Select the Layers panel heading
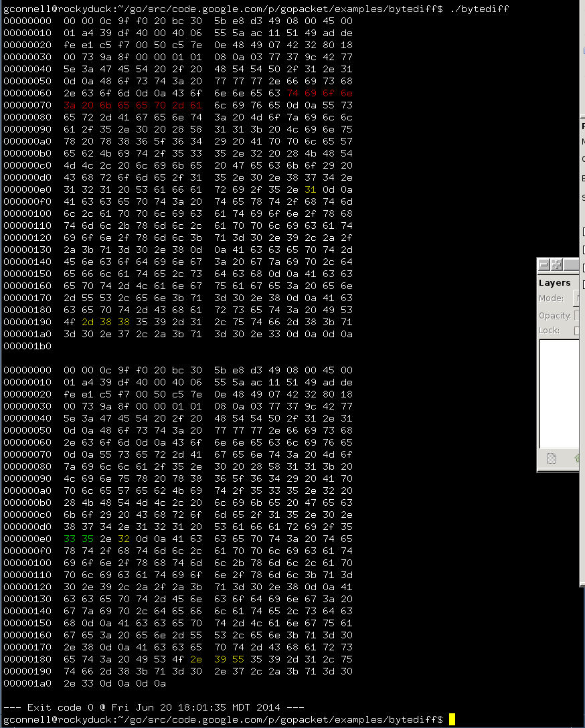Image resolution: width=585 pixels, height=728 pixels. tap(554, 283)
